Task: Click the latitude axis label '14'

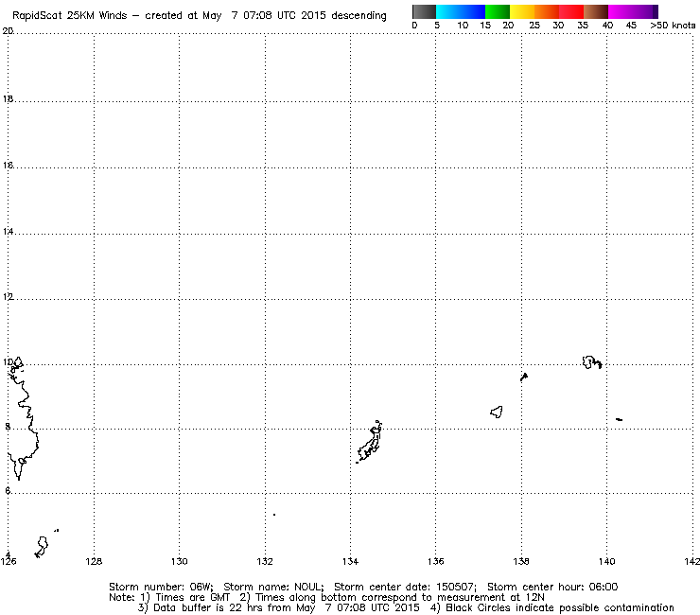Action: point(8,232)
